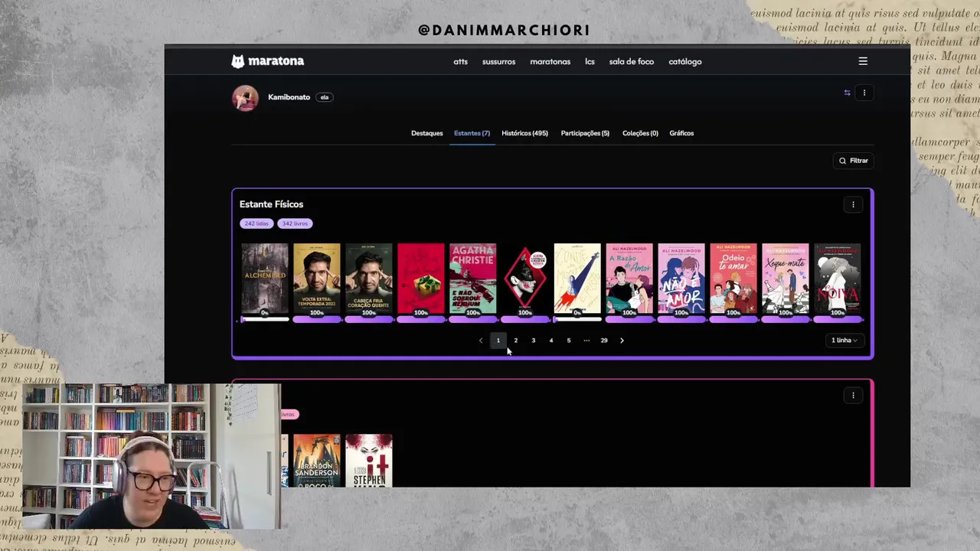Viewport: 980px width, 551px height.
Task: Expand the 1 linha rows dropdown
Action: (844, 341)
